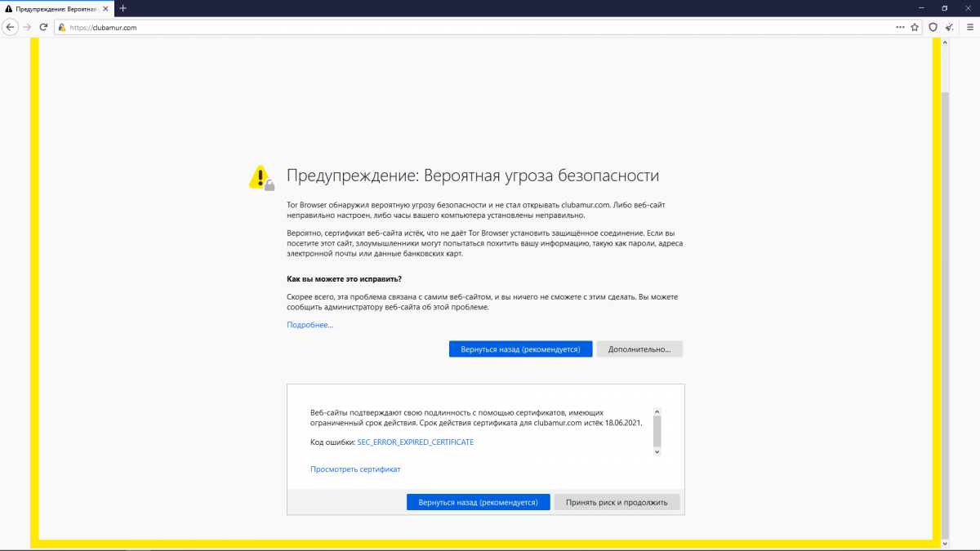Open the Подробнее… learn more link
This screenshot has width=980, height=551.
pos(310,325)
